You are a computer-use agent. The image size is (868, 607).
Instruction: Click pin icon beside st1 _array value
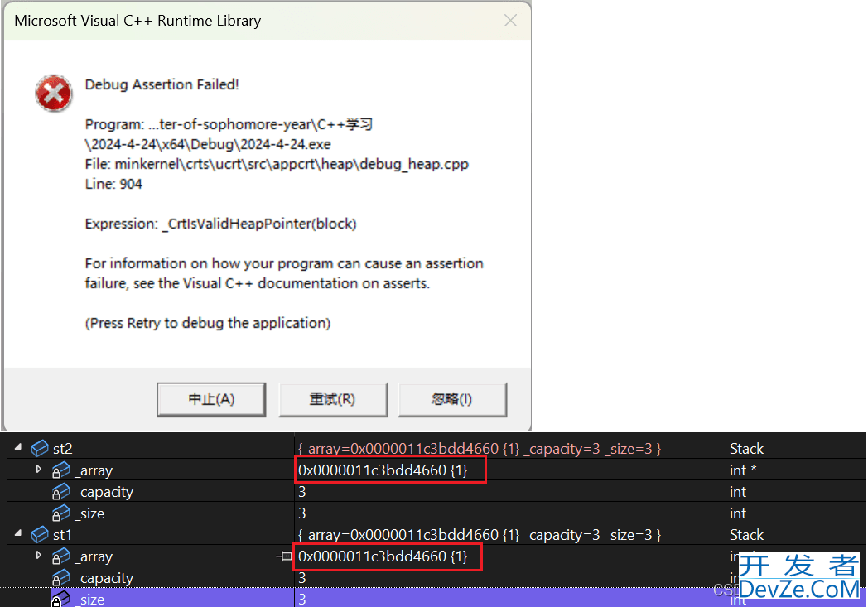pyautogui.click(x=284, y=556)
